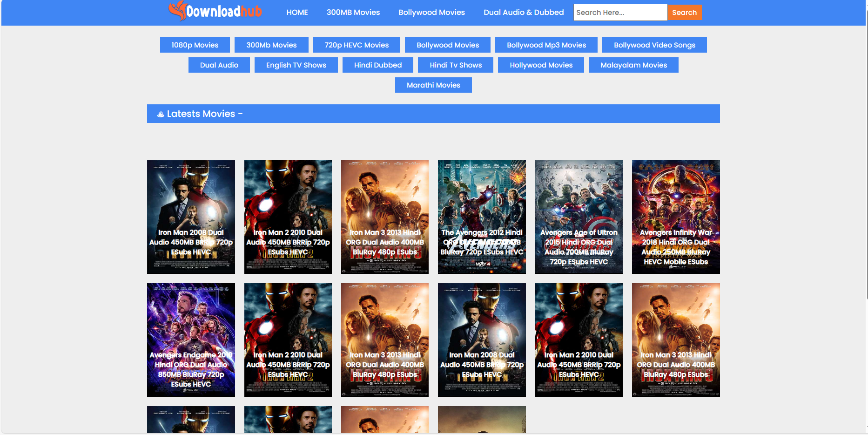Open Bollywood Video Songs category
Viewport: 868px width, 435px height.
(654, 45)
